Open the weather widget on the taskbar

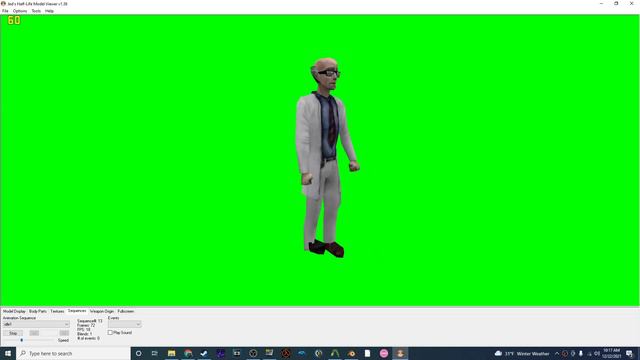pyautogui.click(x=522, y=353)
